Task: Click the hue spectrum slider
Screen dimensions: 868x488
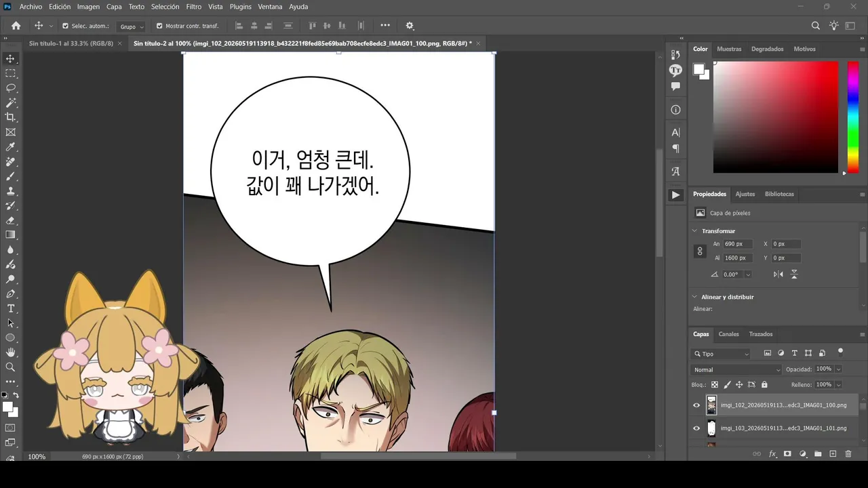Action: (x=853, y=117)
